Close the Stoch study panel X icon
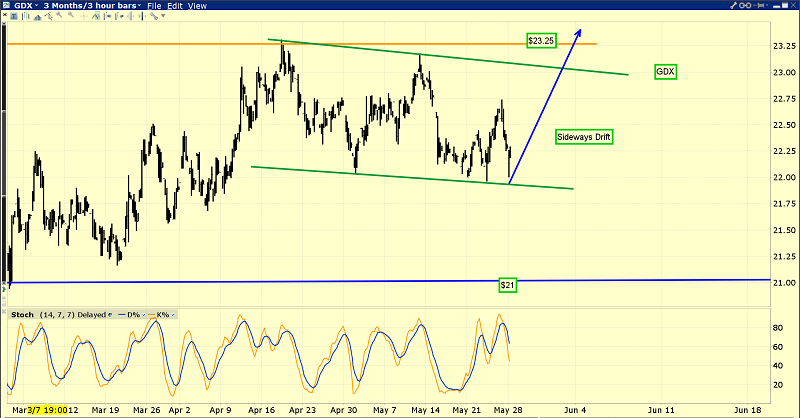This screenshot has height=418, width=800. pos(4,311)
